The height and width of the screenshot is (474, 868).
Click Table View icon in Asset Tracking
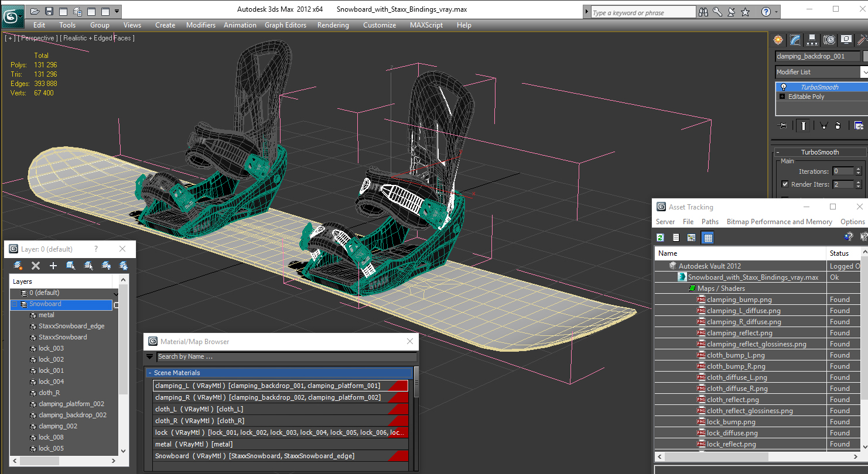click(x=708, y=238)
